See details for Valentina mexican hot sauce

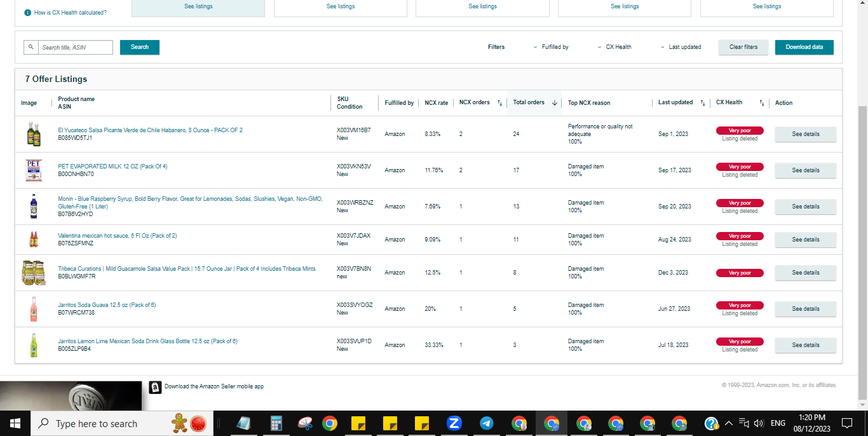pos(806,240)
